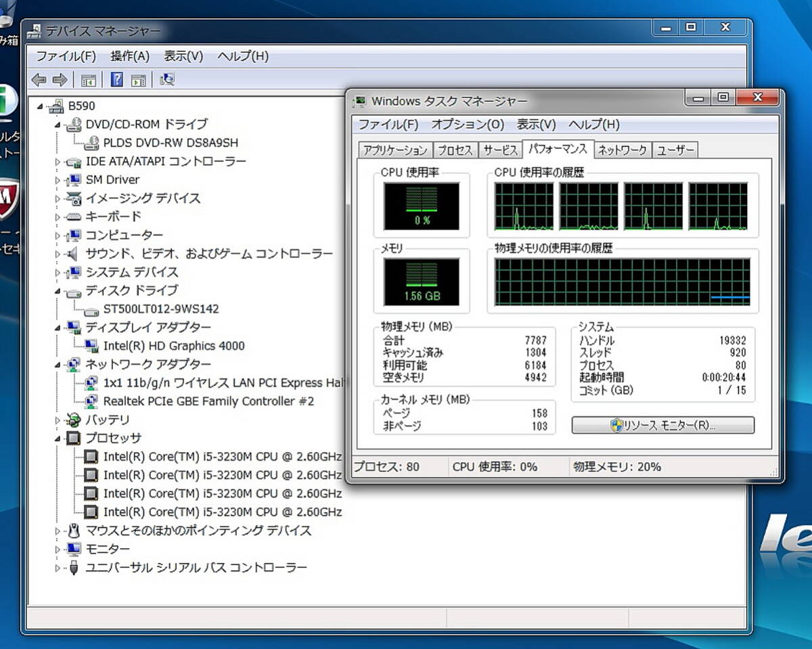Select the 1x1 11b/g/n ワイヤレス LAN adapter
This screenshot has width=812, height=649.
pyautogui.click(x=223, y=383)
